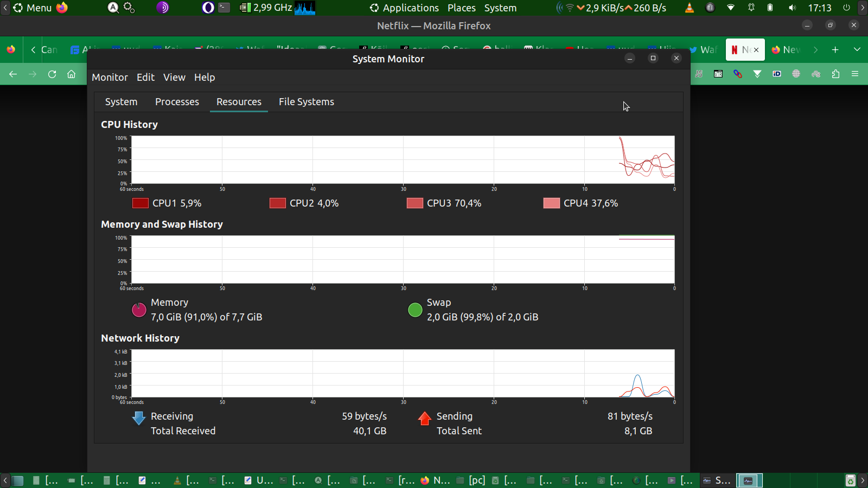Change the CPU1 graph color swatch
The height and width of the screenshot is (488, 868).
click(x=141, y=203)
